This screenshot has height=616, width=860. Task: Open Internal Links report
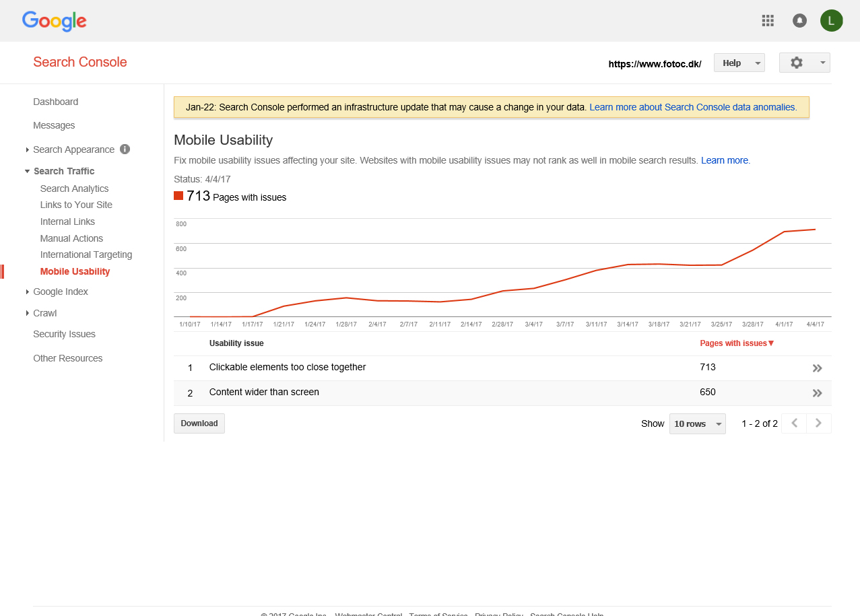(67, 221)
